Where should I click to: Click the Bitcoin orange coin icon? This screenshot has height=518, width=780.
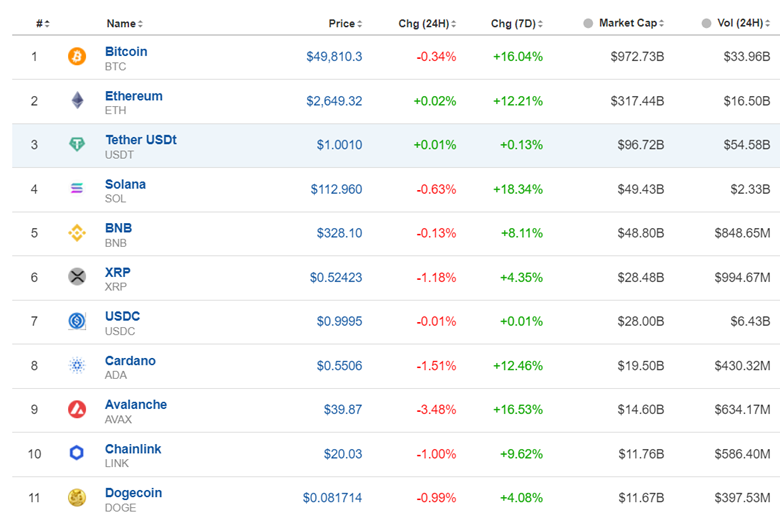coord(77,57)
